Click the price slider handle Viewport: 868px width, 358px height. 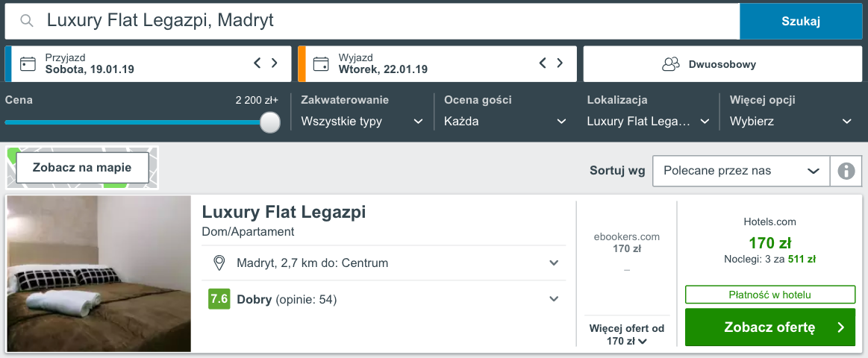(x=270, y=122)
